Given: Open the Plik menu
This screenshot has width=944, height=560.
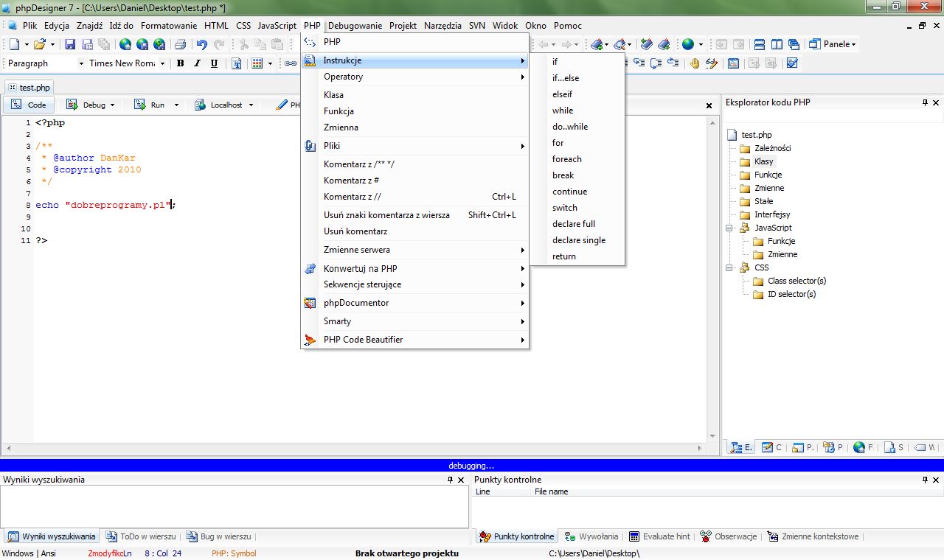Looking at the screenshot, I should [x=29, y=25].
